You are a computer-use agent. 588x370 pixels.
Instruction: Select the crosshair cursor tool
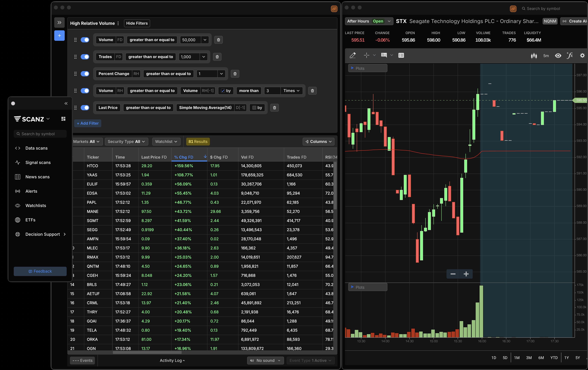point(366,55)
